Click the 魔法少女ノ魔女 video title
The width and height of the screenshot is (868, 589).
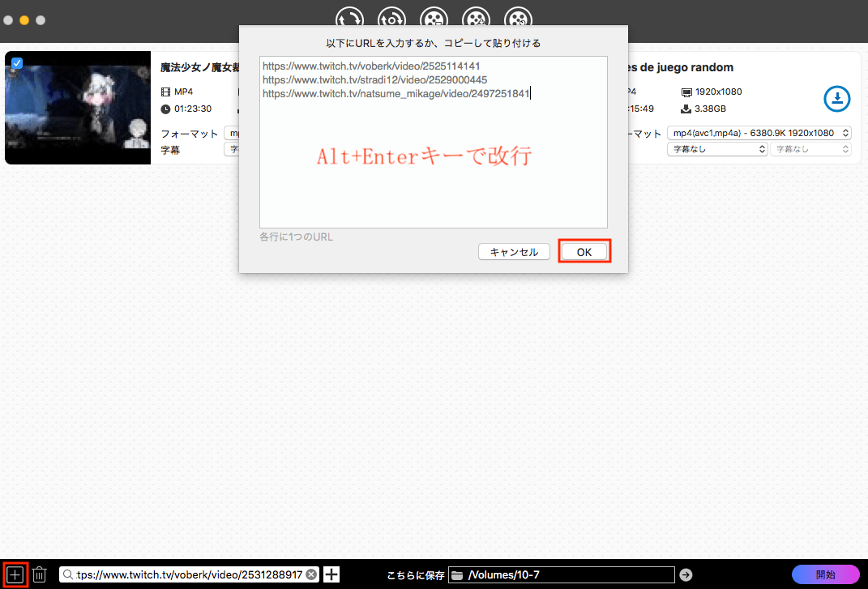click(200, 67)
